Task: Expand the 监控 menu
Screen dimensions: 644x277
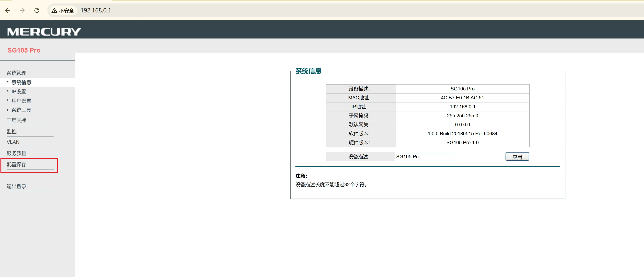Action: pyautogui.click(x=11, y=131)
